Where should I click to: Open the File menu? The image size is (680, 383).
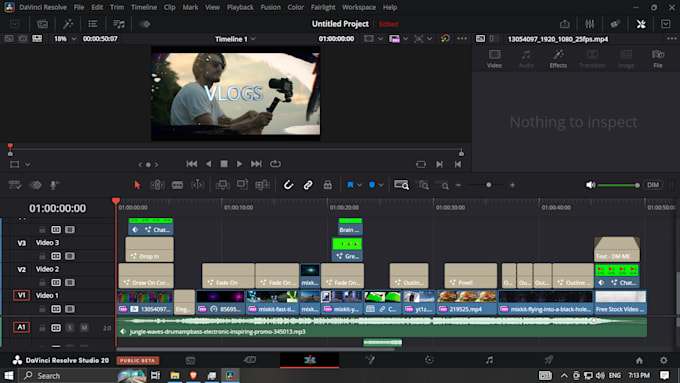(78, 7)
